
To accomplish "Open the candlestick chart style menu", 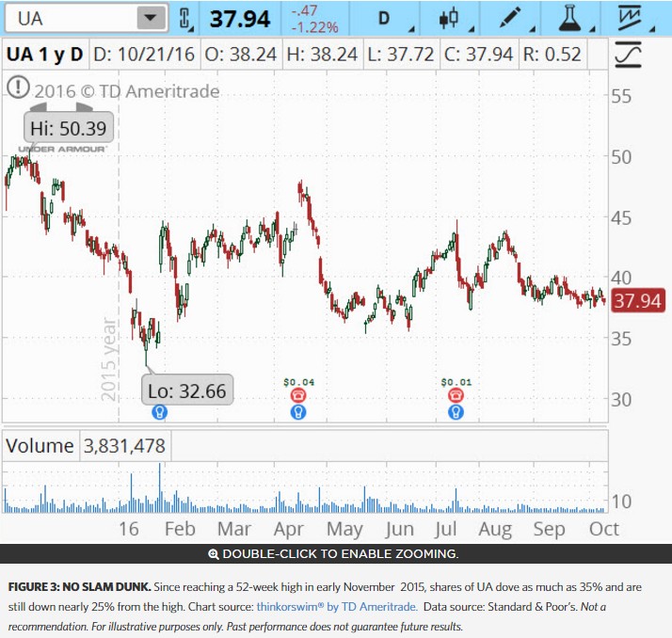I will tap(449, 19).
